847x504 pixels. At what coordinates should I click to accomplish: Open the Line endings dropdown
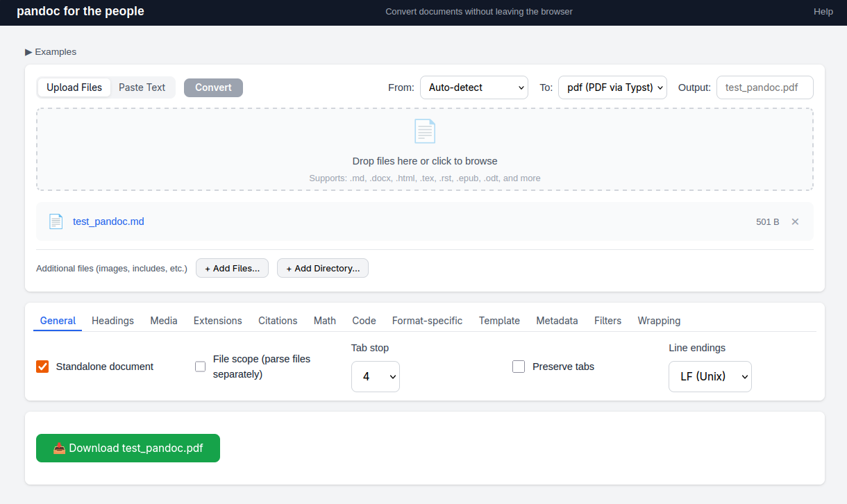tap(710, 376)
